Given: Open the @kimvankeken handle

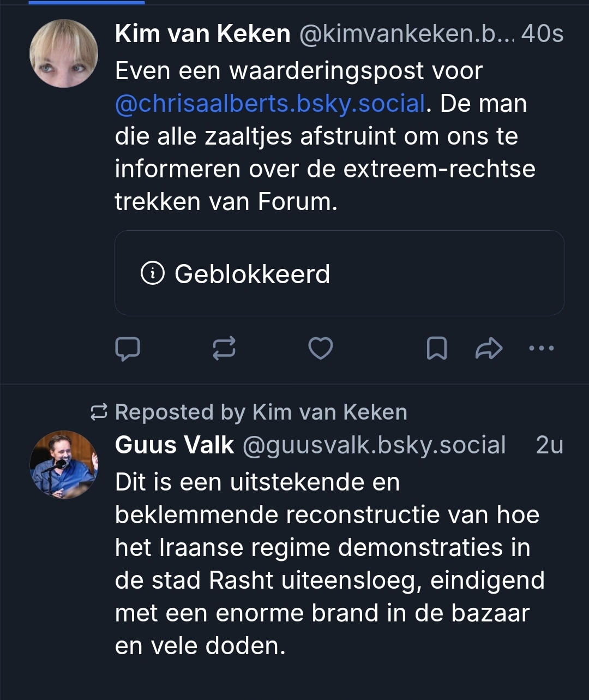Looking at the screenshot, I should (406, 34).
